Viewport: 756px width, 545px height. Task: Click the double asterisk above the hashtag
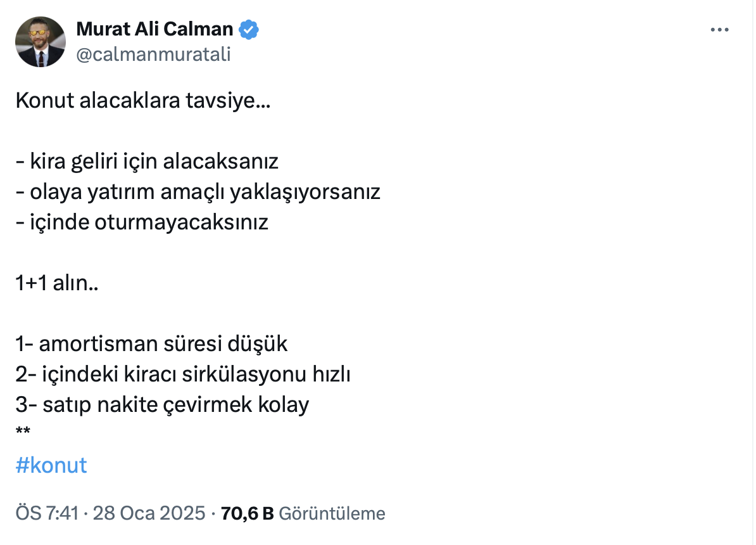pyautogui.click(x=23, y=433)
